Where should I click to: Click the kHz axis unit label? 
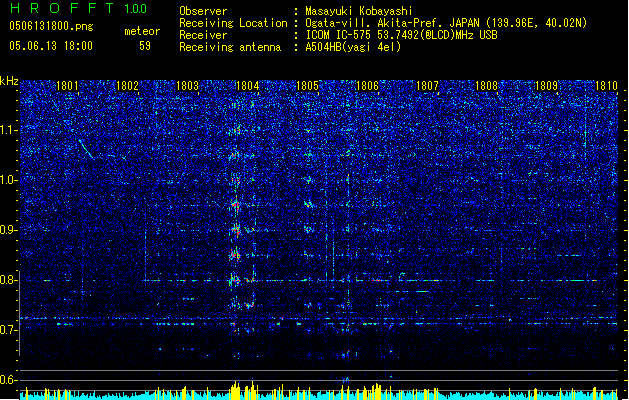pyautogui.click(x=9, y=81)
